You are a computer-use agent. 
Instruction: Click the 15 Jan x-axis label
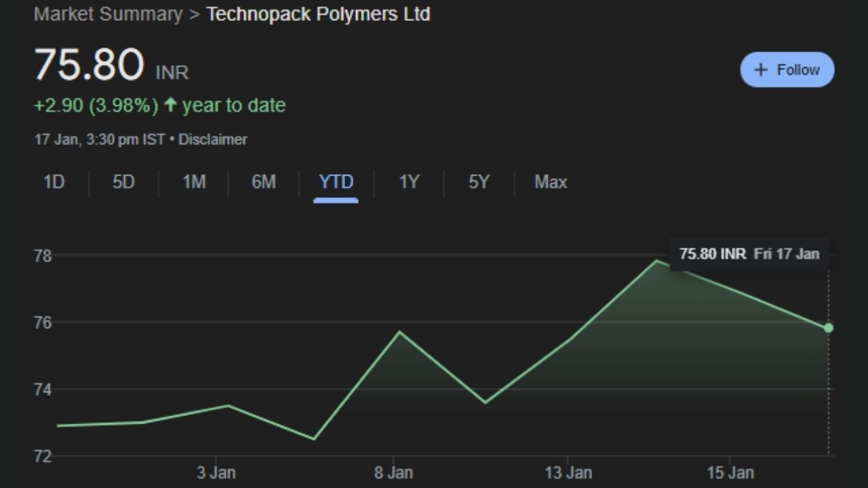(730, 473)
